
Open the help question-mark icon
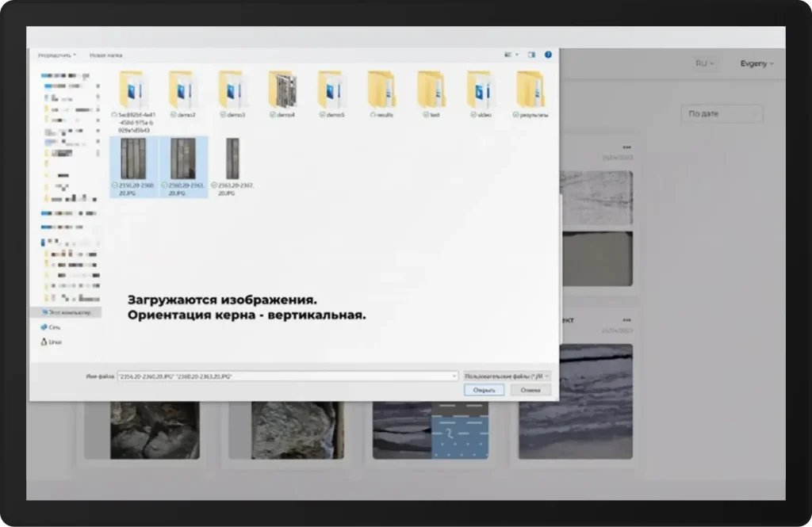click(547, 54)
